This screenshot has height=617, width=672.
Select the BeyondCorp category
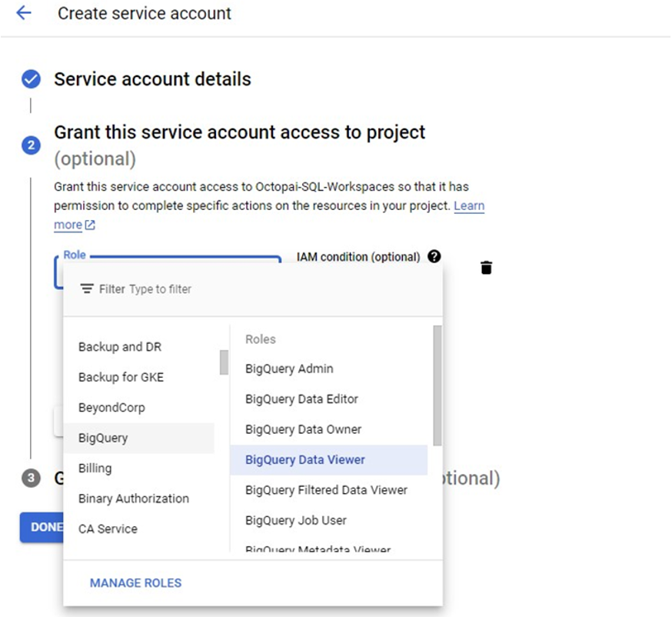[x=111, y=408]
